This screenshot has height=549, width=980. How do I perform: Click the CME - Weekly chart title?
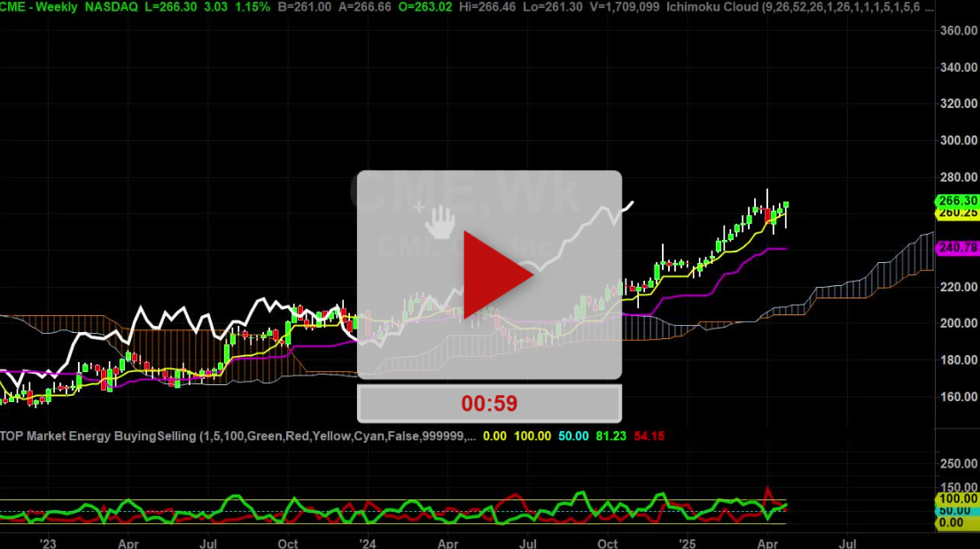click(x=39, y=7)
